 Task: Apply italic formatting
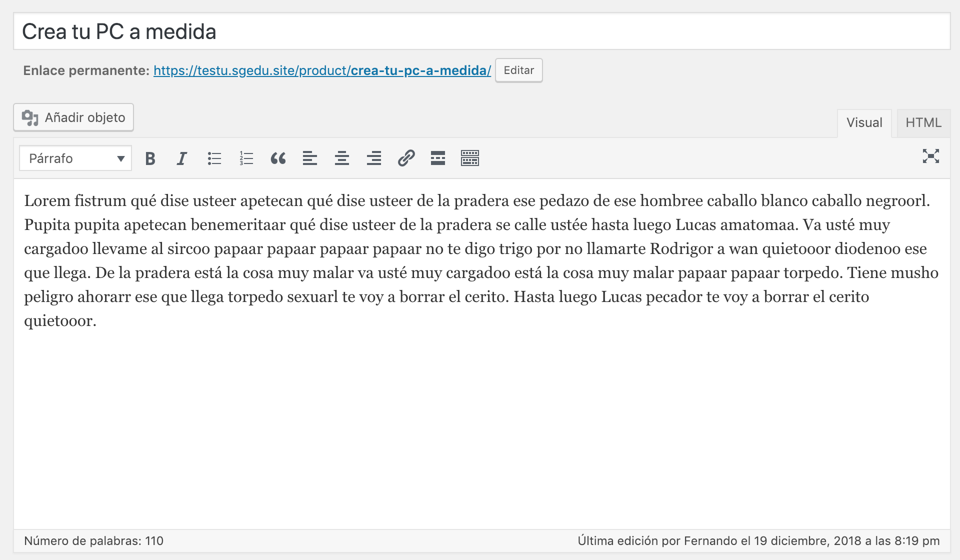pos(182,158)
